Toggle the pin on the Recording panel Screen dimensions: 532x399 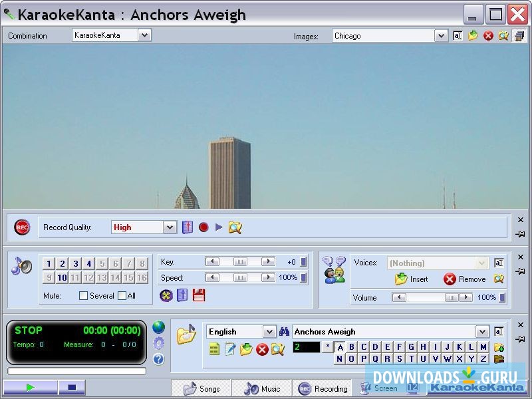pos(521,233)
